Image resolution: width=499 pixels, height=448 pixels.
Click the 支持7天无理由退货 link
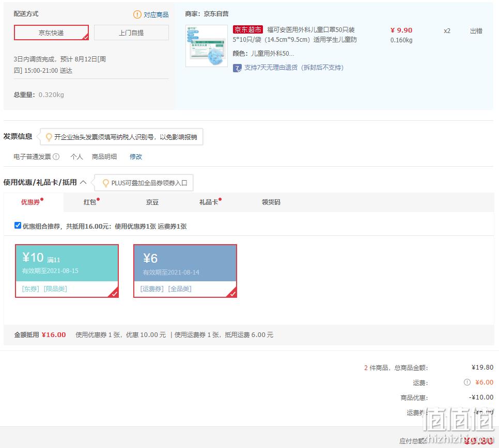pos(294,68)
